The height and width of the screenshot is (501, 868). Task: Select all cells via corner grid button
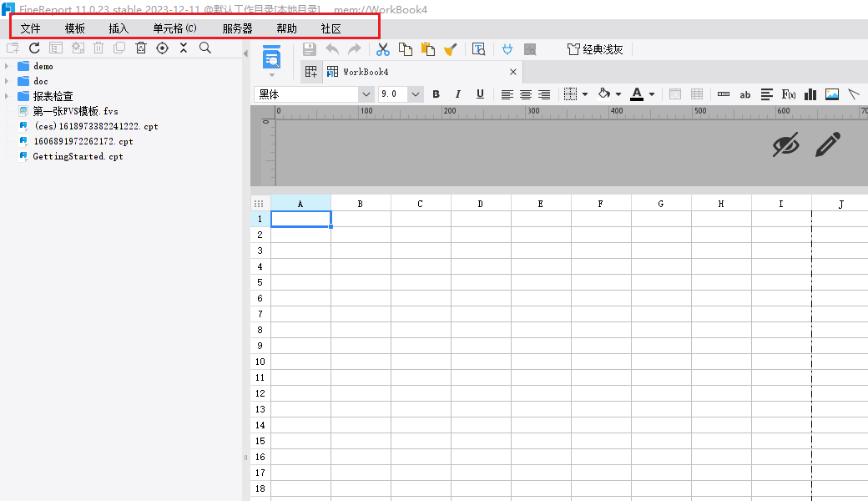point(259,204)
